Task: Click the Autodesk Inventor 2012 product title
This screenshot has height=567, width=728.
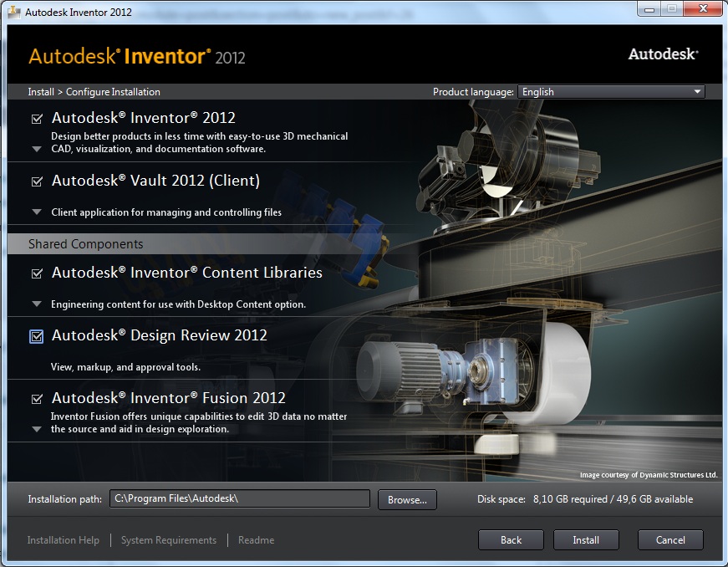Action: [144, 118]
